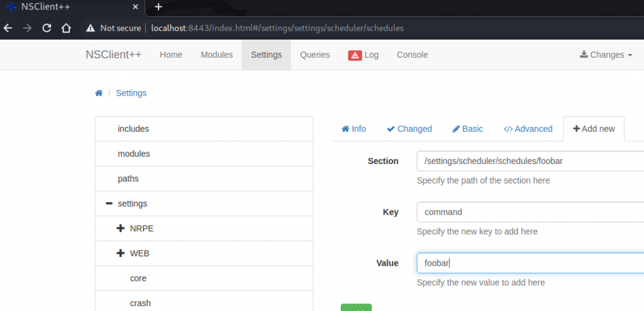Click the browser home icon

pos(66,28)
